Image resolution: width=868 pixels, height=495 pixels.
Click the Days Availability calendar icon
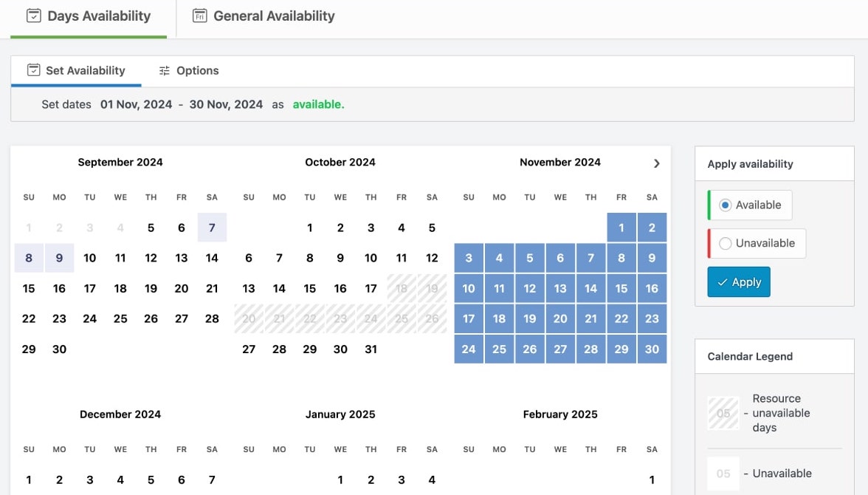tap(33, 16)
